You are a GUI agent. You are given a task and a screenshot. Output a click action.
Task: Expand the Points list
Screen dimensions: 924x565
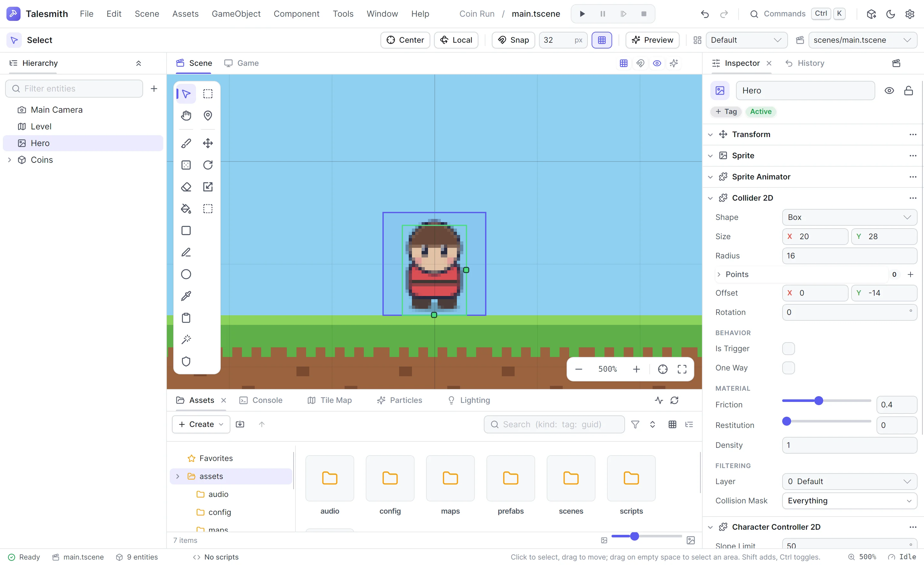[x=719, y=274]
